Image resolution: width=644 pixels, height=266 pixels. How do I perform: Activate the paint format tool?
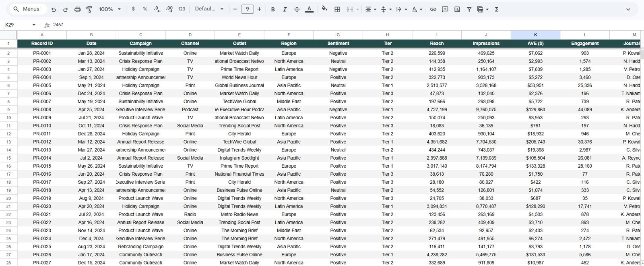point(89,9)
